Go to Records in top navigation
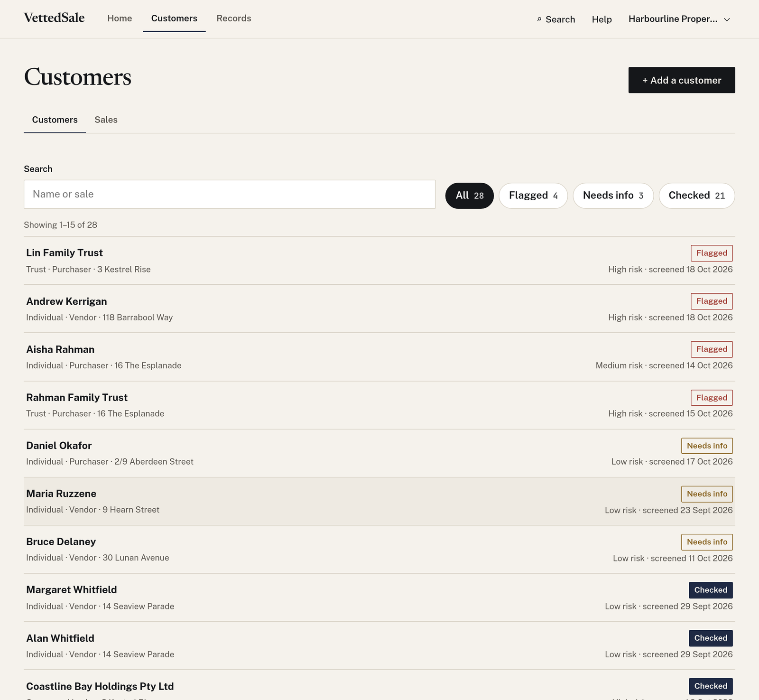This screenshot has width=759, height=700. (234, 19)
